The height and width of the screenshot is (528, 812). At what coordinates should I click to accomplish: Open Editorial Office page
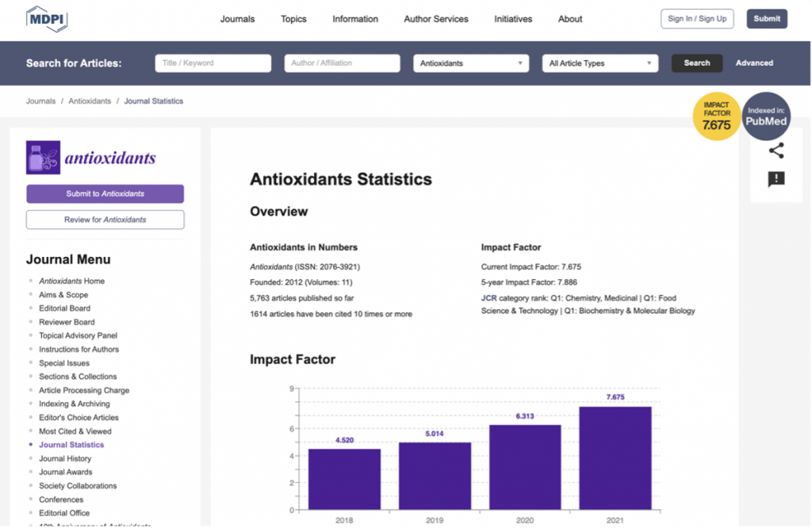coord(64,513)
